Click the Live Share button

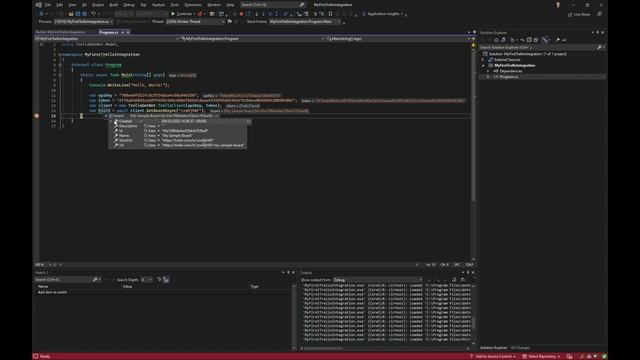click(579, 14)
